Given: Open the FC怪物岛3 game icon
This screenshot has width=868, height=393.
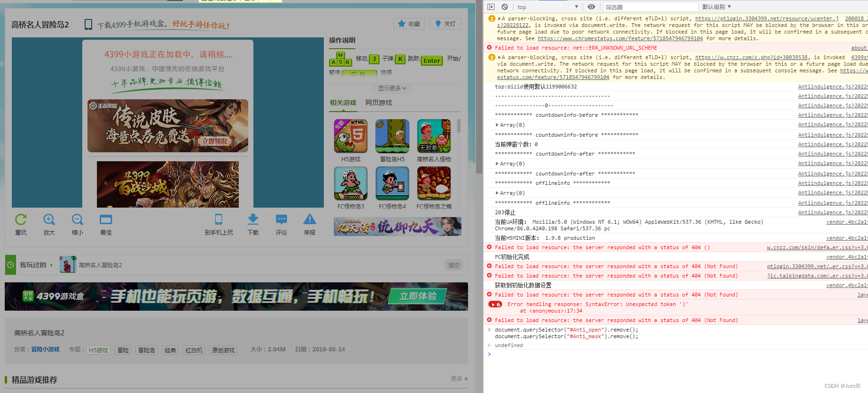Looking at the screenshot, I should click(x=351, y=183).
